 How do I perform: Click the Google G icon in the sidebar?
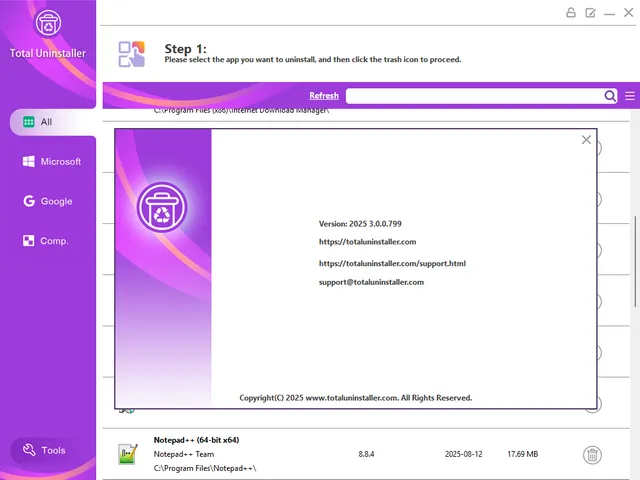[29, 201]
